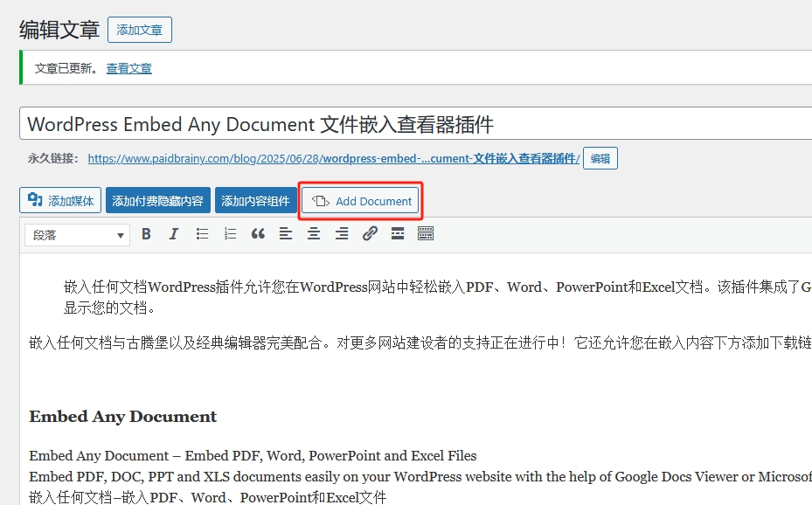Apply blockquote formatting

point(258,234)
